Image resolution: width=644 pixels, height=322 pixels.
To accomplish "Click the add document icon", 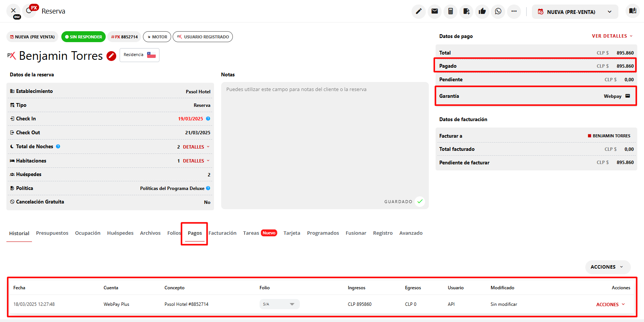I will tap(466, 11).
